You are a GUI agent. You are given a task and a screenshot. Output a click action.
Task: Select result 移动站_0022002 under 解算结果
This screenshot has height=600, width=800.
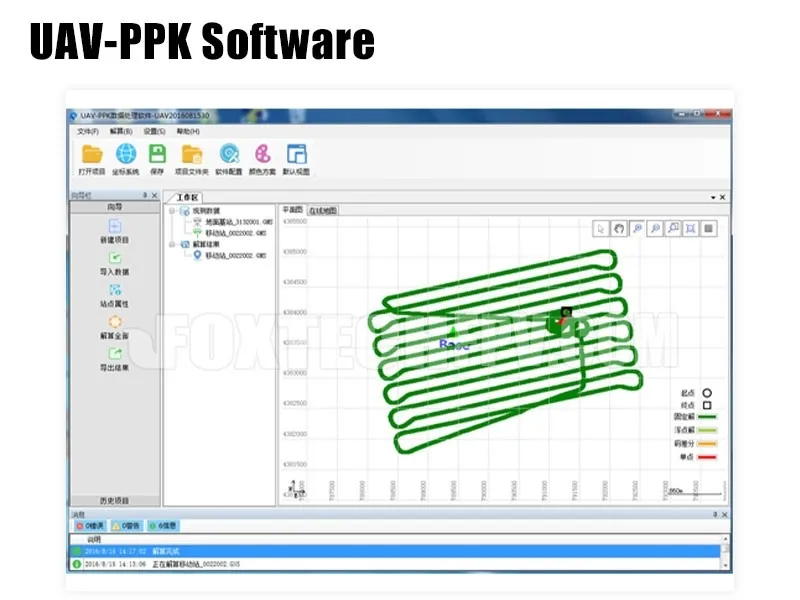(236, 256)
